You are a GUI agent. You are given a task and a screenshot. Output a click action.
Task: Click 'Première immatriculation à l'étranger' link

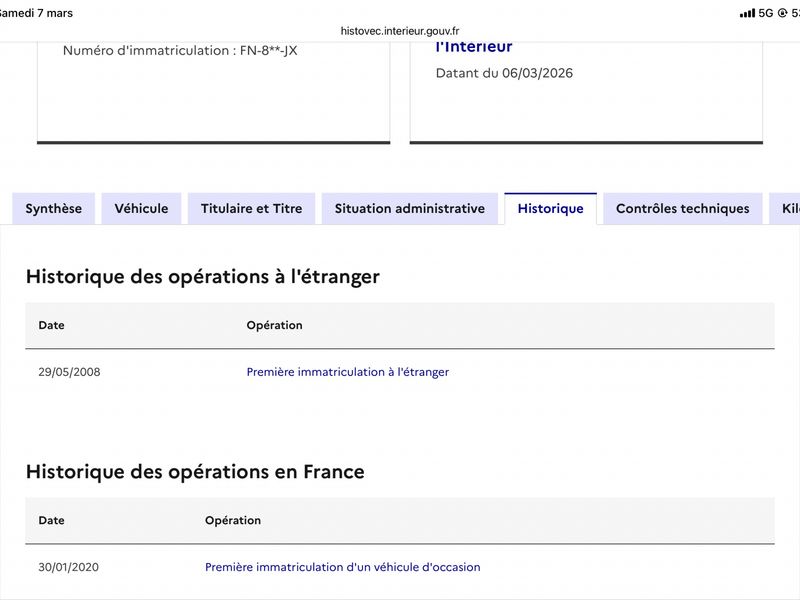click(347, 372)
